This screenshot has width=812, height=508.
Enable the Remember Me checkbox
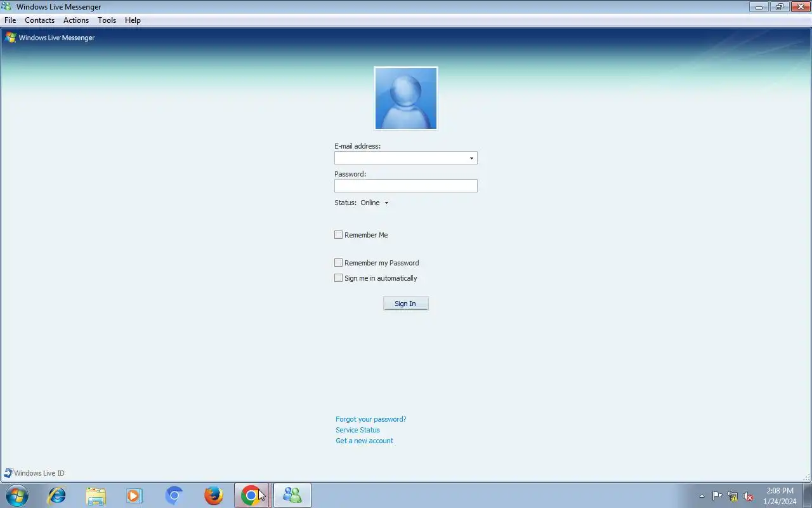point(339,235)
